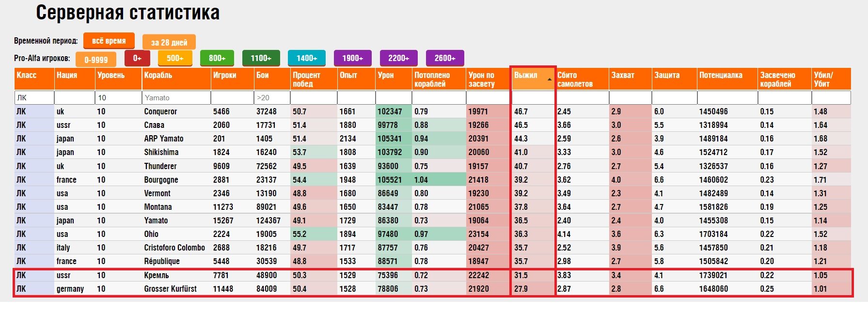Sort by Сбито самолетов column
Viewport: 868px width, 314px height.
click(582, 79)
